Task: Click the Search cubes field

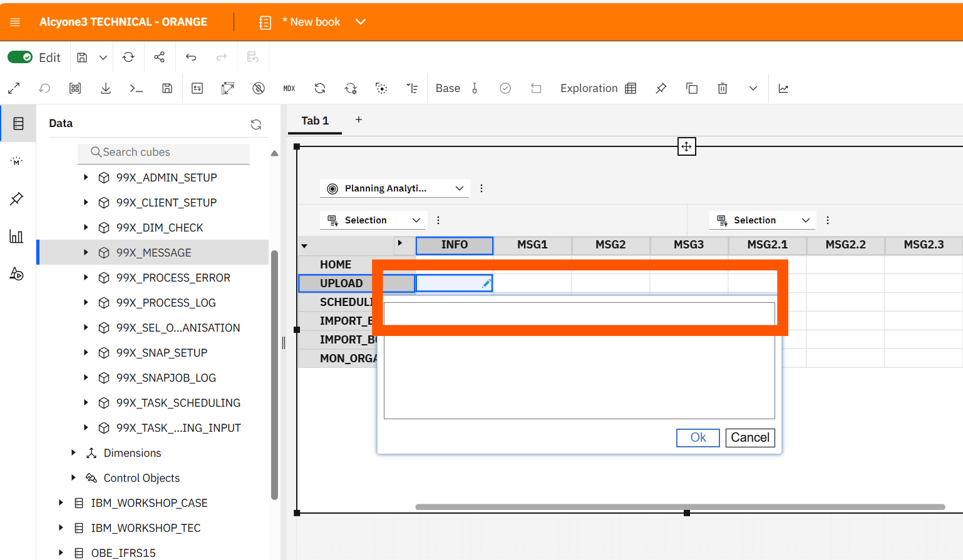Action: click(164, 152)
